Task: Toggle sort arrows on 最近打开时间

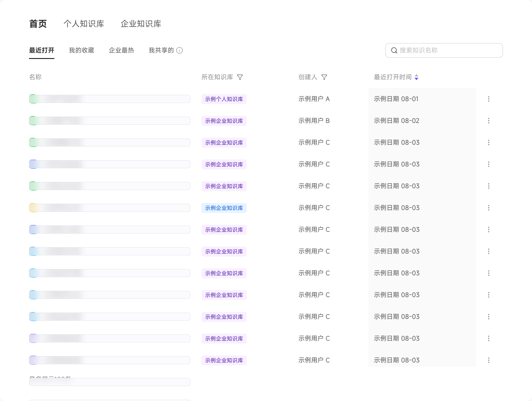Action: 416,78
